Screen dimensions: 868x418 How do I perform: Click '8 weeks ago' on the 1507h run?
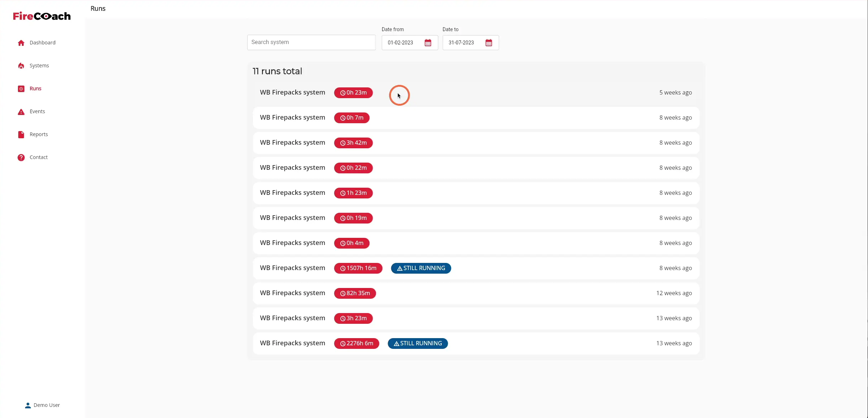point(675,268)
